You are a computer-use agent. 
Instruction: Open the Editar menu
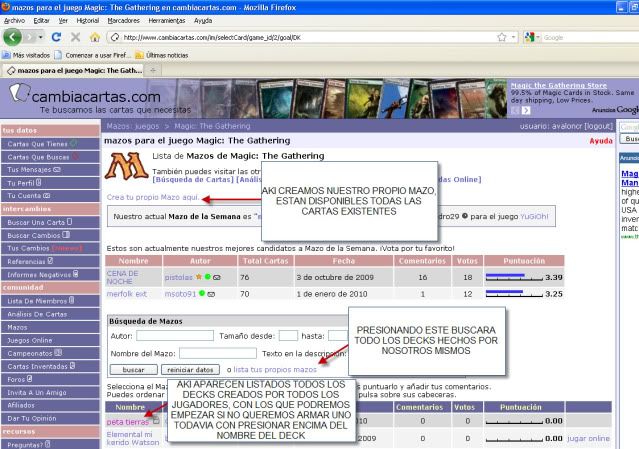(x=41, y=20)
